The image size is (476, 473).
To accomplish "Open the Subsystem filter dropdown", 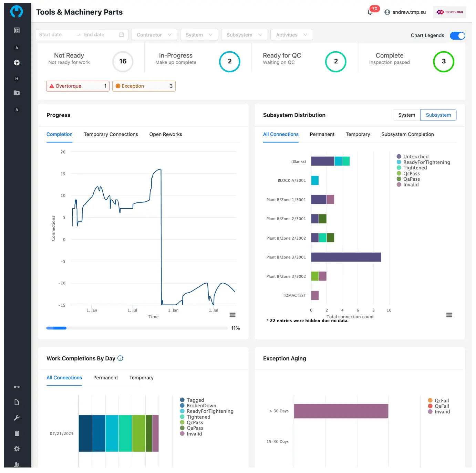I will coord(244,35).
